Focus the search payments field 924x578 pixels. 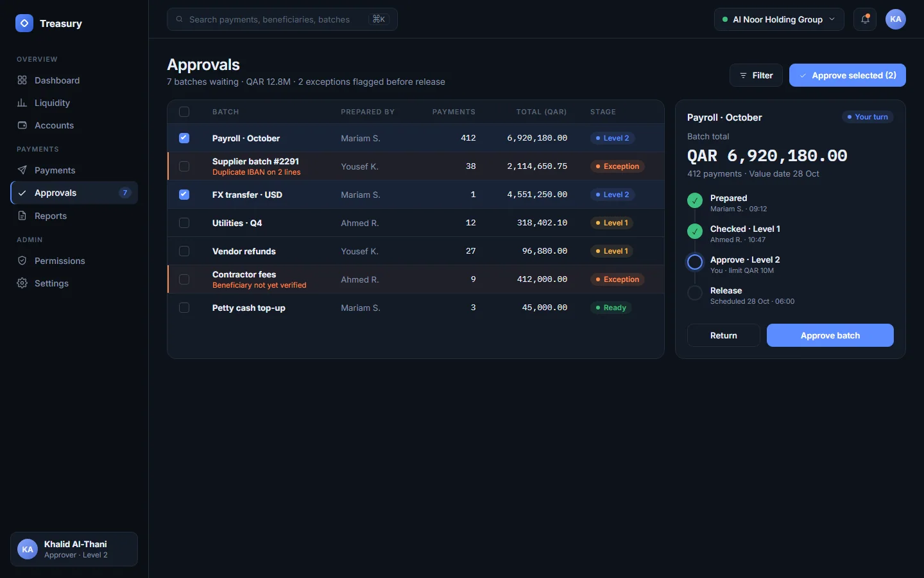[282, 19]
